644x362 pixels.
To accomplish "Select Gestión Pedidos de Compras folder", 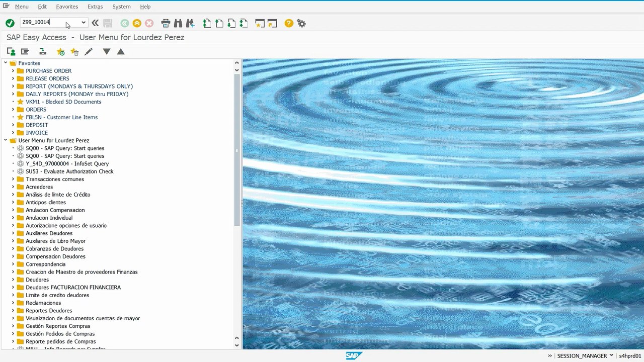I will [60, 334].
